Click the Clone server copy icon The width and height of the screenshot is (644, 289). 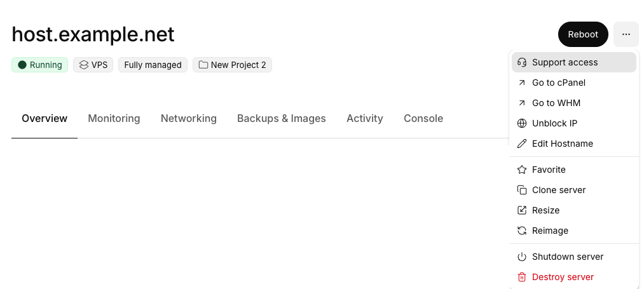[522, 190]
